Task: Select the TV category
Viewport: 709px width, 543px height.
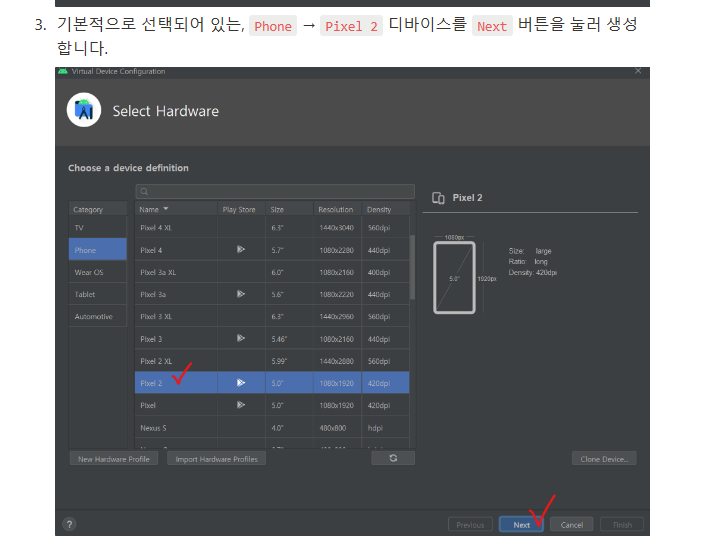Action: 98,227
